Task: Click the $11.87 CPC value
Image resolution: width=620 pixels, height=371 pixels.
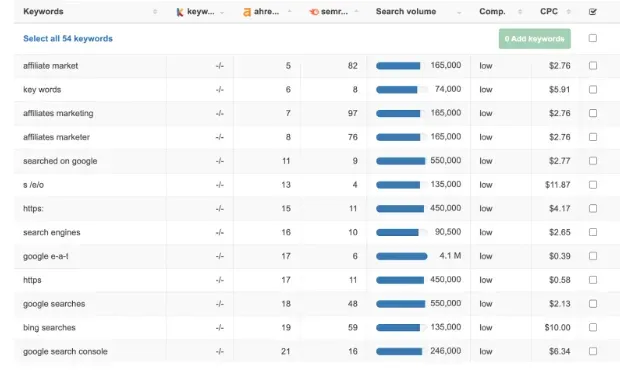Action: 558,185
